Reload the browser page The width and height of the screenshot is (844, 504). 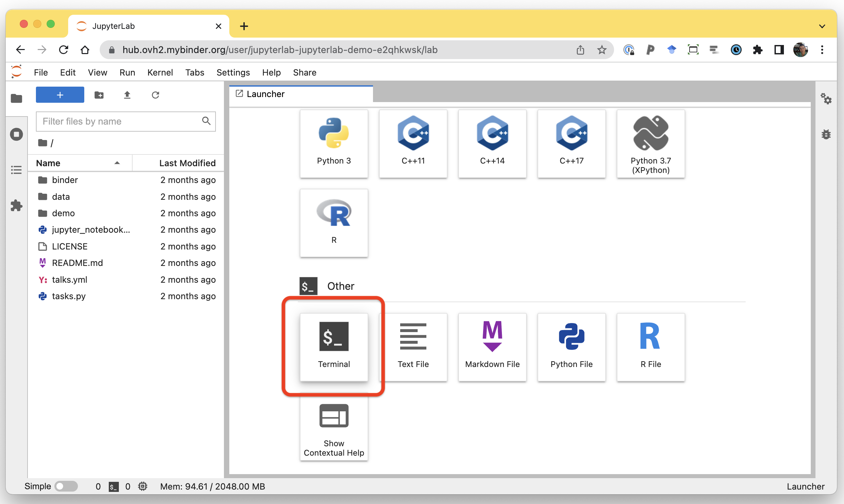[x=63, y=50]
